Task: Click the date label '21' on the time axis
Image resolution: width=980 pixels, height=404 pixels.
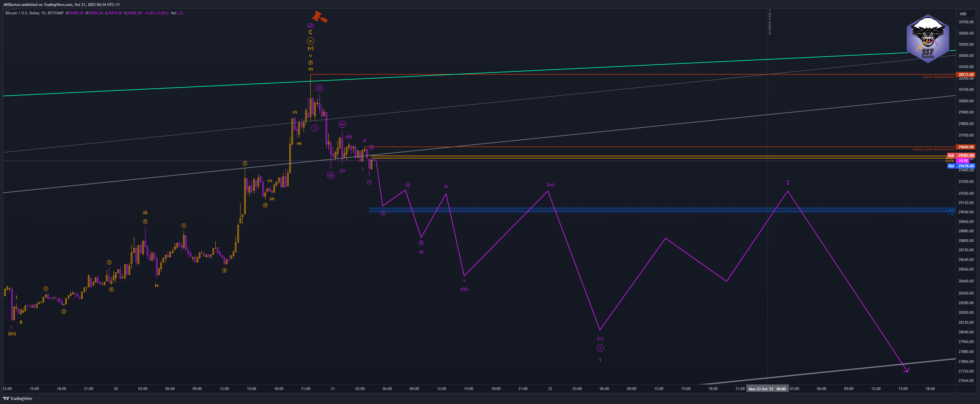Action: click(333, 389)
